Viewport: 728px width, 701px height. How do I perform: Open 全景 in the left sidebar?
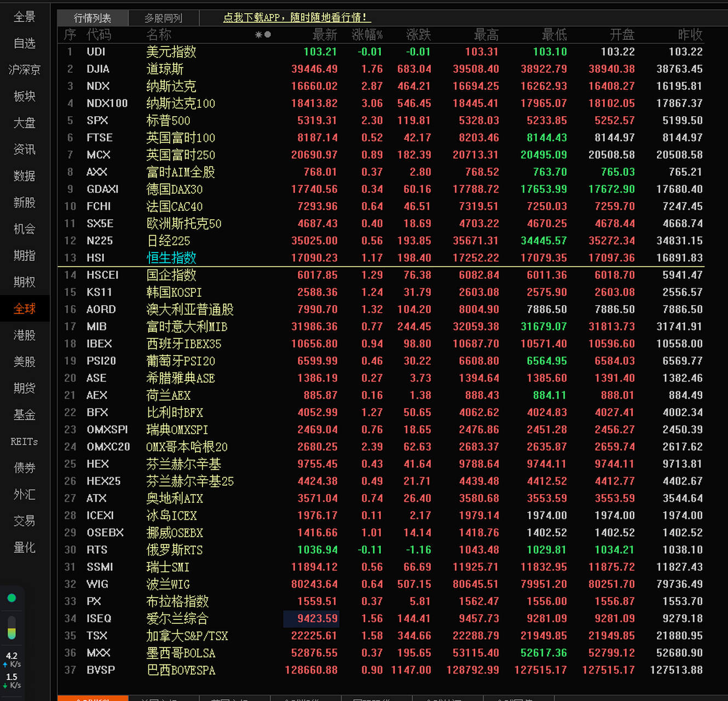pos(25,17)
